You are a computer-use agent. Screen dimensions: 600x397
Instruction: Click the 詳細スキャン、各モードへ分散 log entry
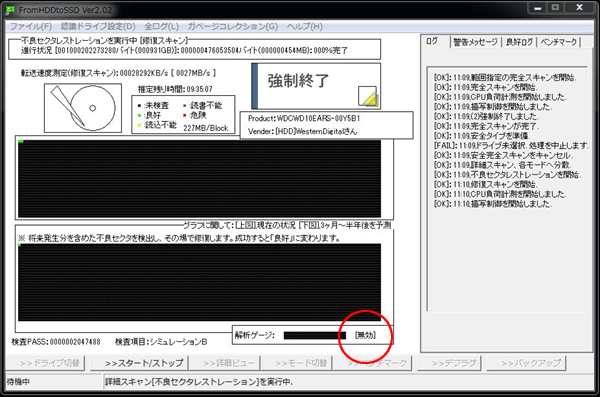tap(502, 165)
